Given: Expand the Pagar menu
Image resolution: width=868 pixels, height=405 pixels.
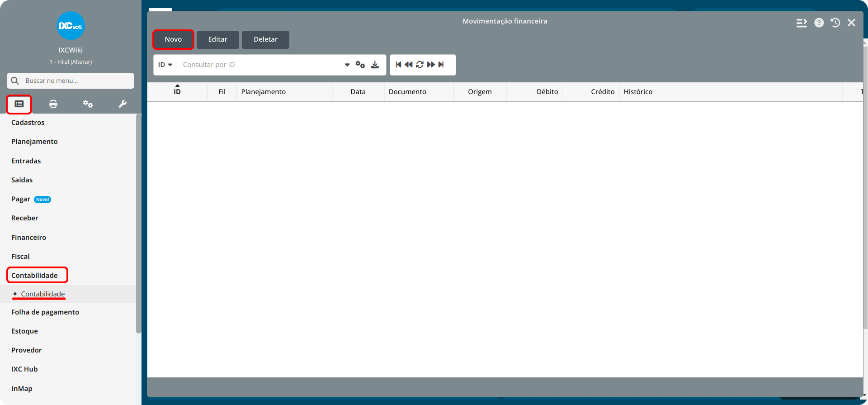Looking at the screenshot, I should [x=21, y=199].
